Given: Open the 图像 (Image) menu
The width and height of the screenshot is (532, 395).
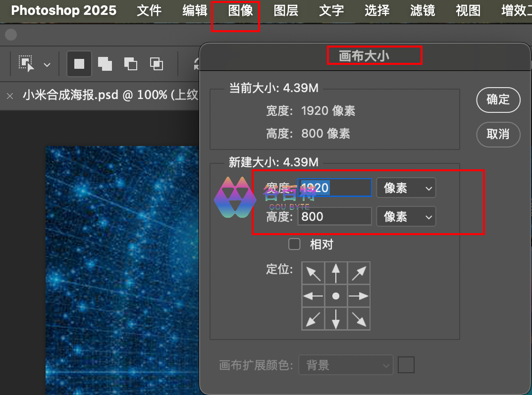Looking at the screenshot, I should [241, 11].
